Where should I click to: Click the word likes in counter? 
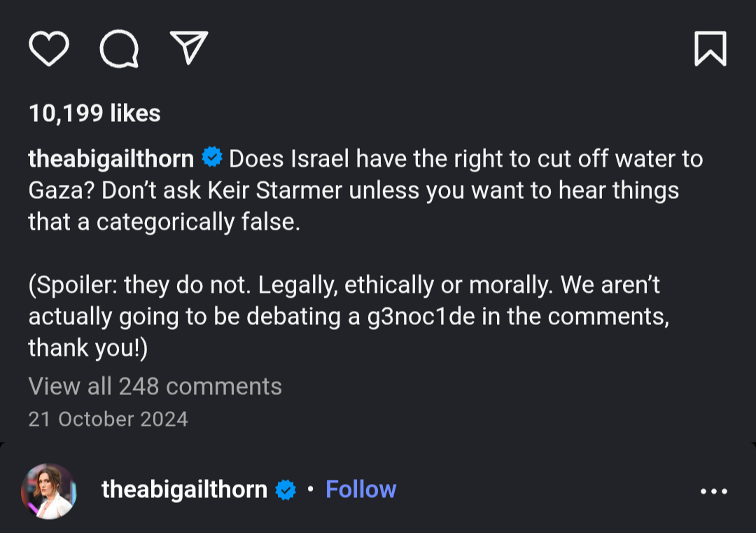tap(135, 113)
